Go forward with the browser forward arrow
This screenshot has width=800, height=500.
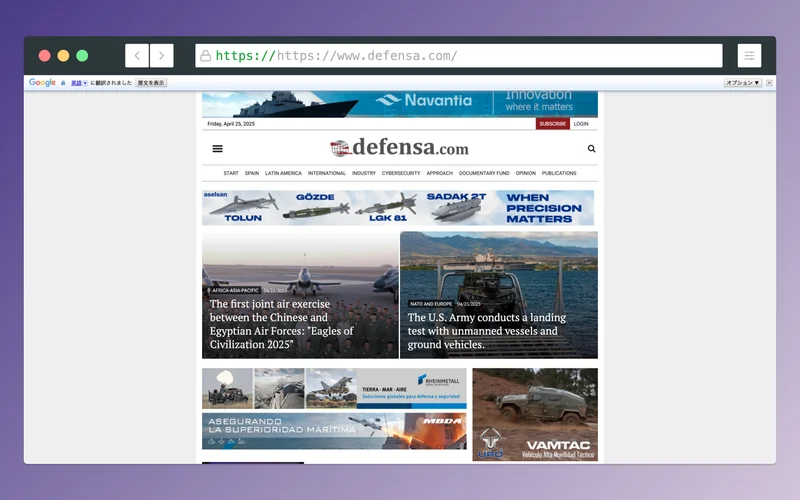tap(162, 56)
